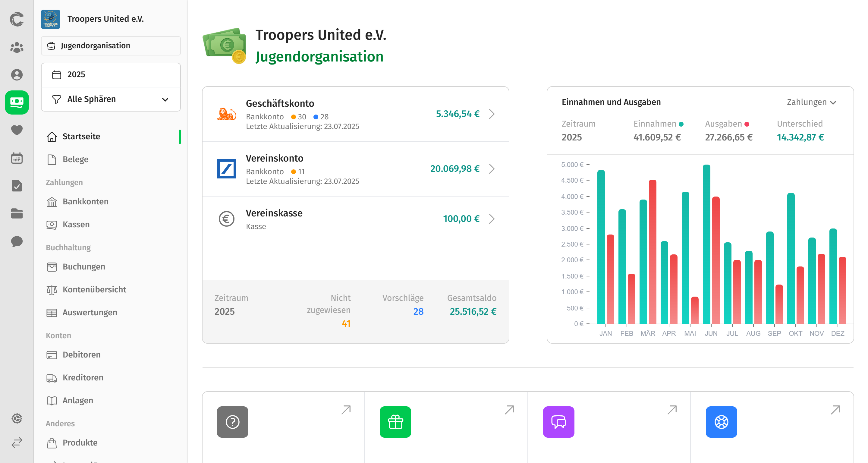The width and height of the screenshot is (868, 463).
Task: Click the switch arrows icon at bottom left
Action: coord(17,442)
